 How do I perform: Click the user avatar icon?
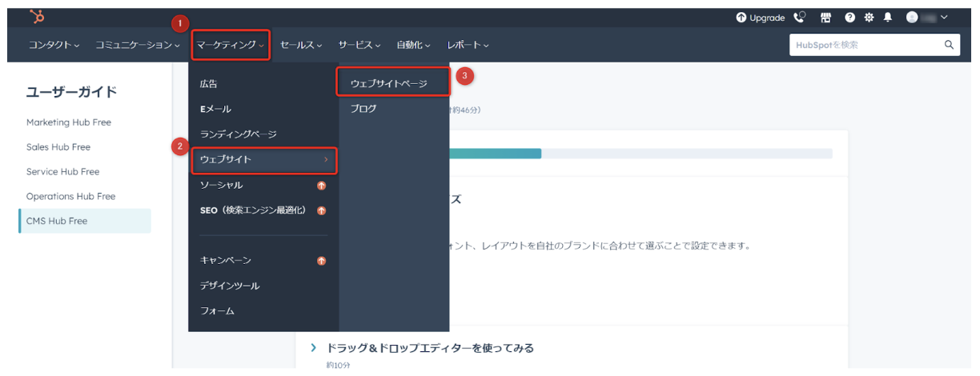pos(912,18)
